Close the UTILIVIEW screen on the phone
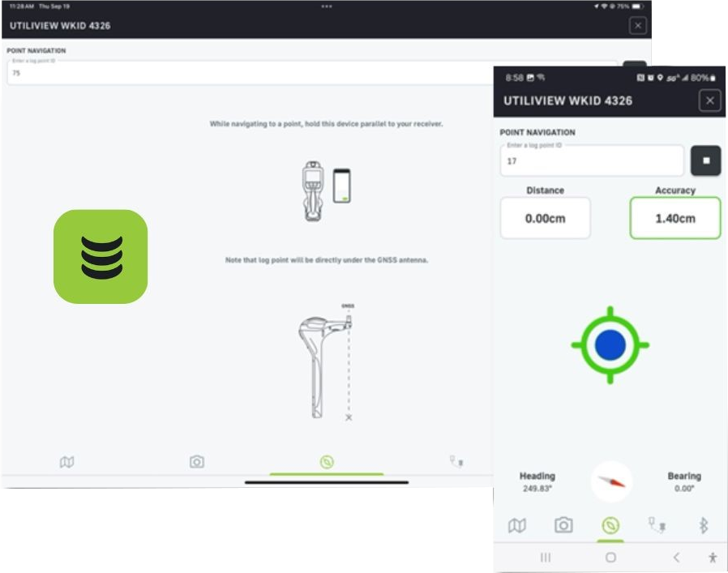The height and width of the screenshot is (573, 728). click(x=709, y=100)
